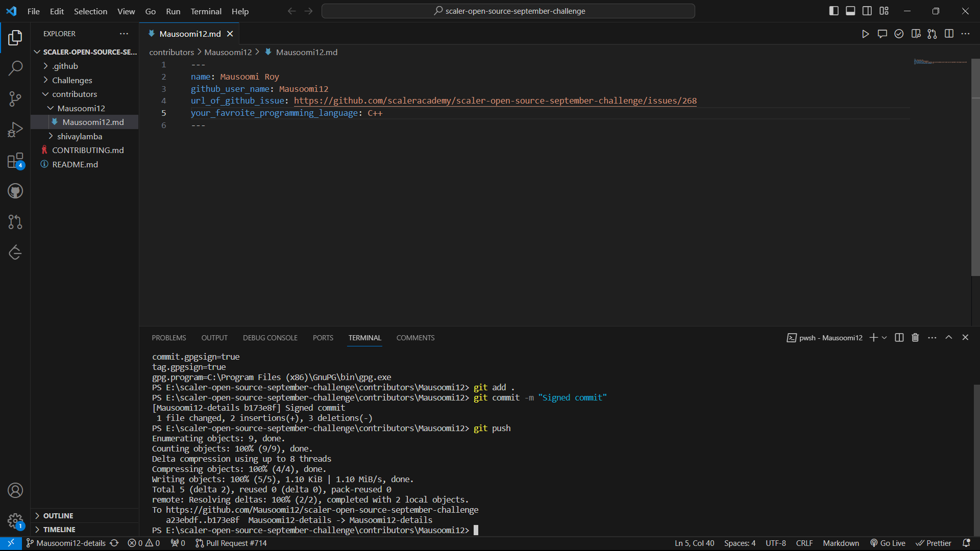Kill the terminal with the trash icon

pos(915,337)
